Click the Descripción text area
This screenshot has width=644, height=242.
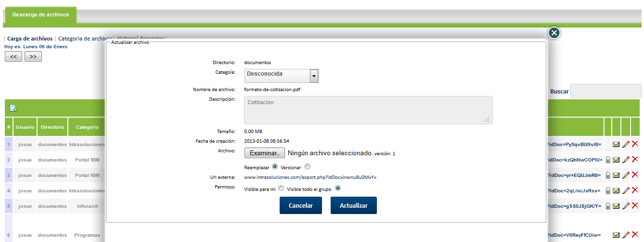(368, 110)
